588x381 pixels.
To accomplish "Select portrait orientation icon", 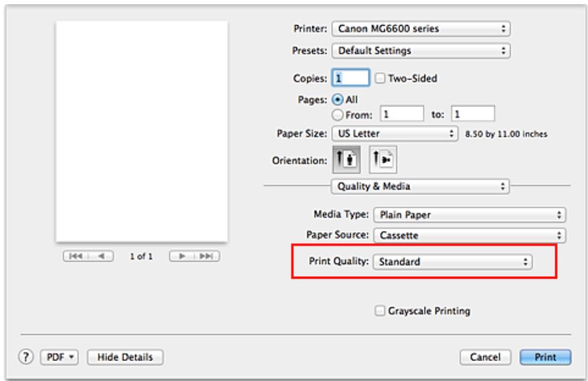I will point(346,160).
